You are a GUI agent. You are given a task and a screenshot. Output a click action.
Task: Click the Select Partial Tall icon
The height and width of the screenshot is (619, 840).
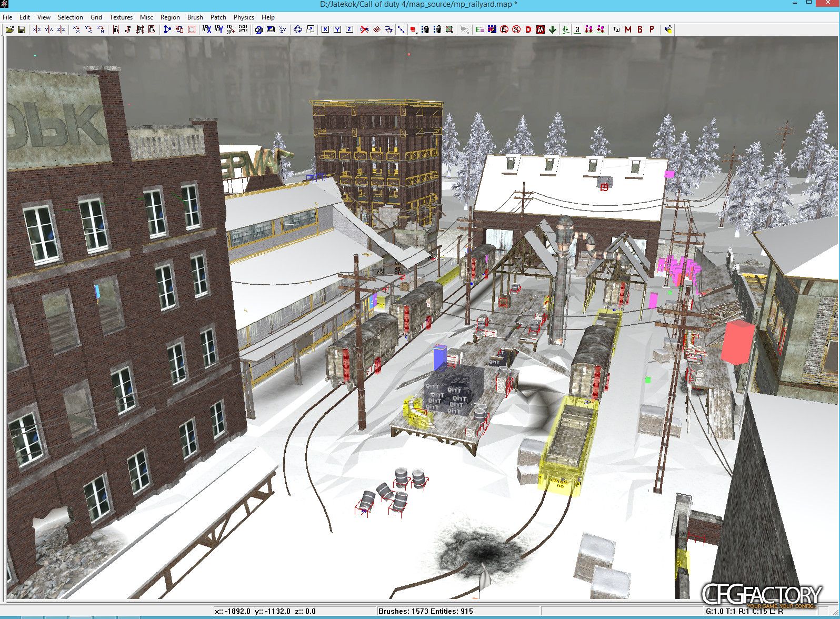(x=140, y=29)
